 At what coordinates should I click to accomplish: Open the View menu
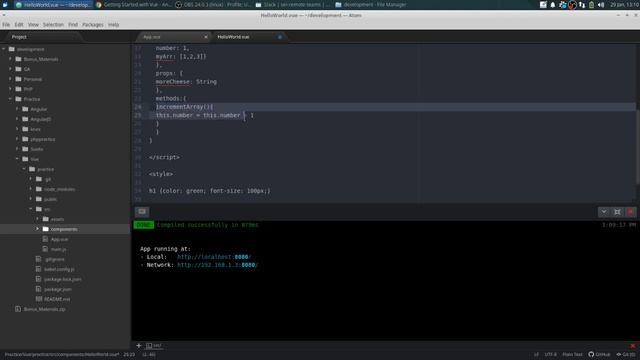[x=33, y=25]
